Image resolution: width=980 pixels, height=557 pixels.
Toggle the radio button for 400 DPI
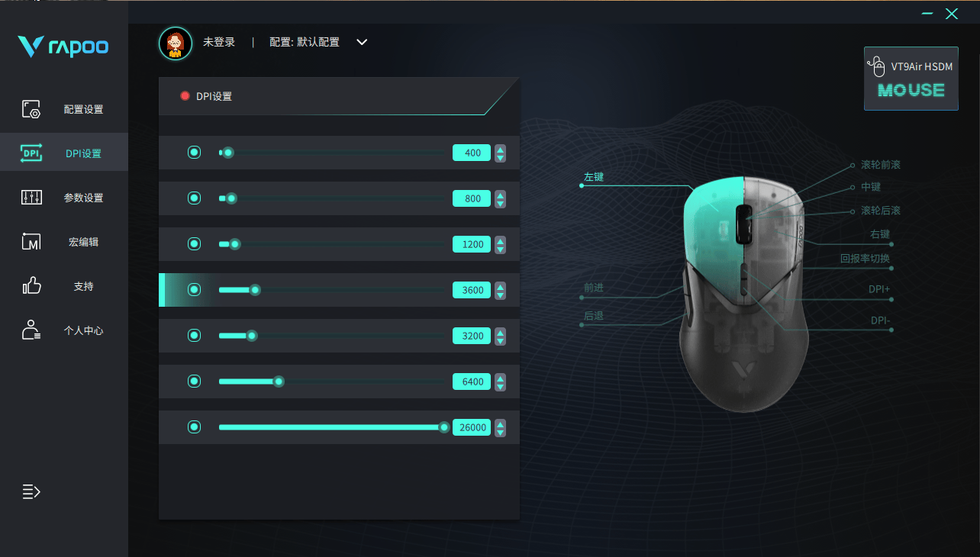click(195, 153)
